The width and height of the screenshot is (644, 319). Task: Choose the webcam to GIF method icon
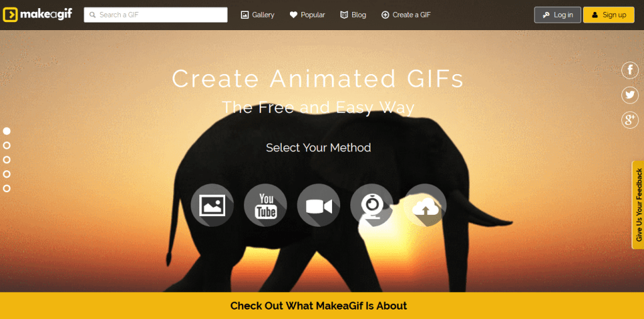coord(372,205)
